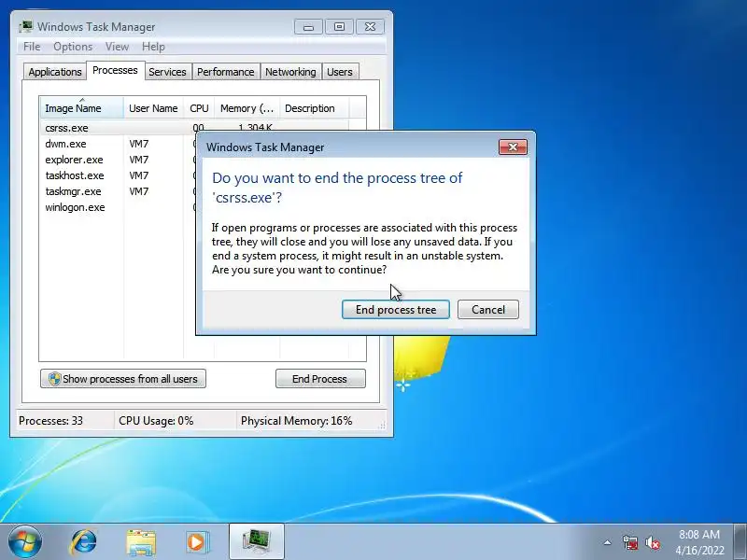Open the Help menu
The image size is (747, 560).
click(x=153, y=47)
